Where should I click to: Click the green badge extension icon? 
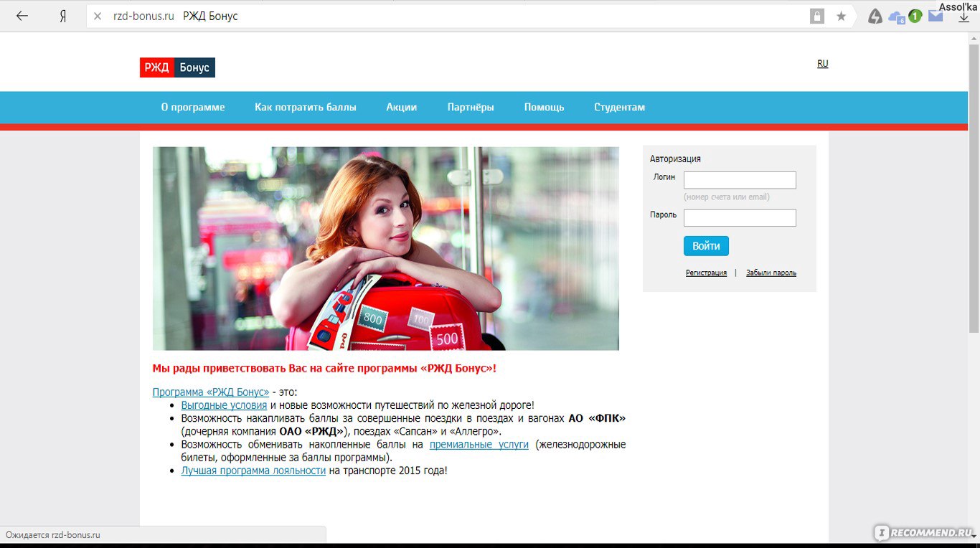915,16
